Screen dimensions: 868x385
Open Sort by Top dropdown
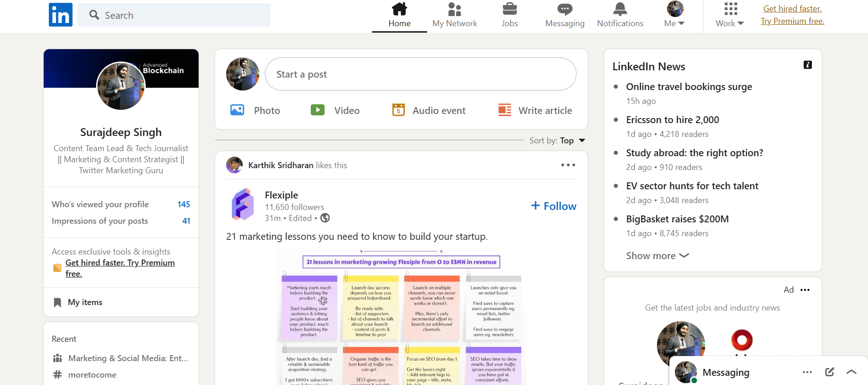point(557,141)
